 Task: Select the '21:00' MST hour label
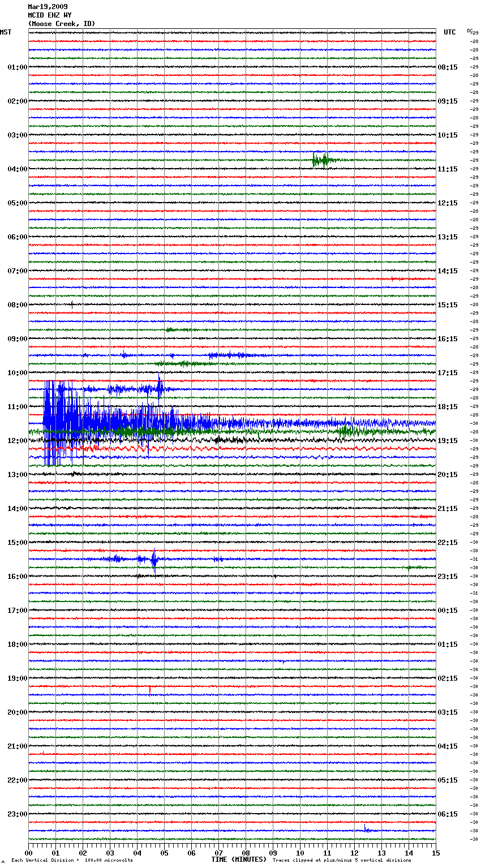(18, 746)
